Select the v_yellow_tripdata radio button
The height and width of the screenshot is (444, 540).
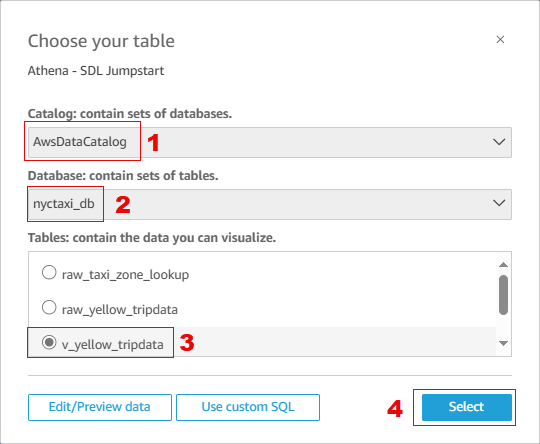click(x=49, y=342)
